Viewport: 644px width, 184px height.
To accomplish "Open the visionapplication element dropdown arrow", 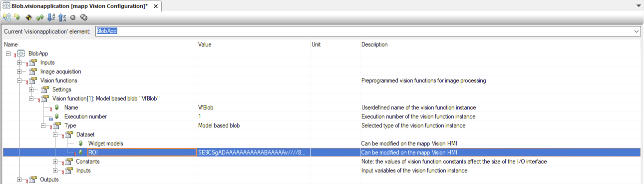I will [637, 31].
